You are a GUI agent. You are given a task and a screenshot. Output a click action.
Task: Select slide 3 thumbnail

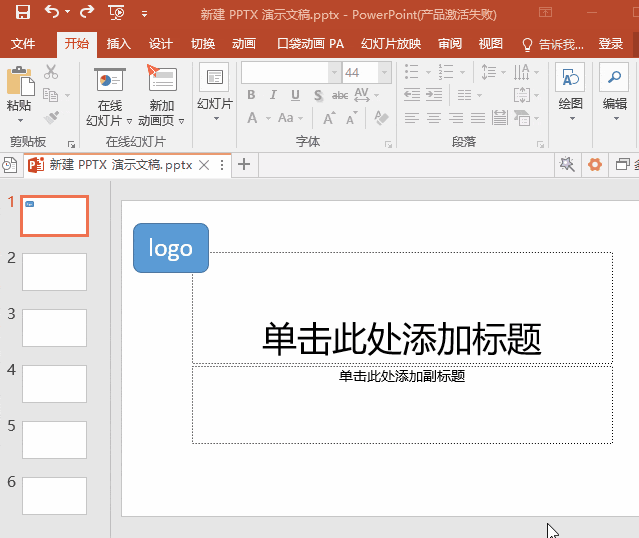tap(54, 328)
